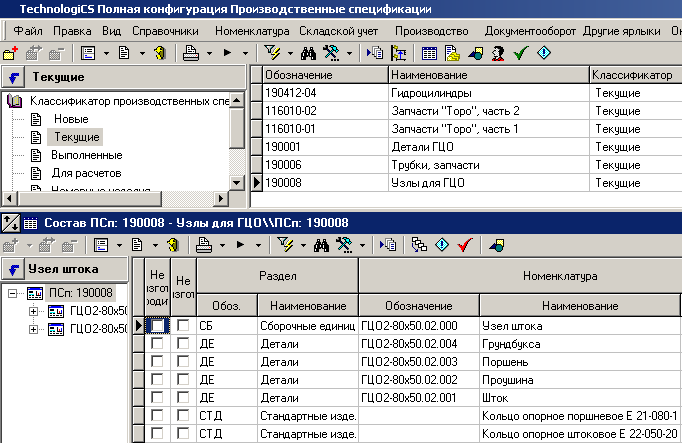
Task: Click the document page icon in the top toolbar
Action: pyautogui.click(x=124, y=53)
